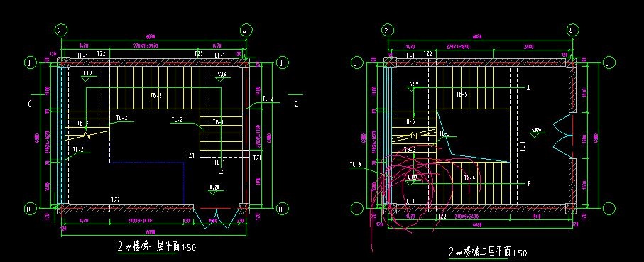Click the TB-6 stair slab label

[x=409, y=121]
